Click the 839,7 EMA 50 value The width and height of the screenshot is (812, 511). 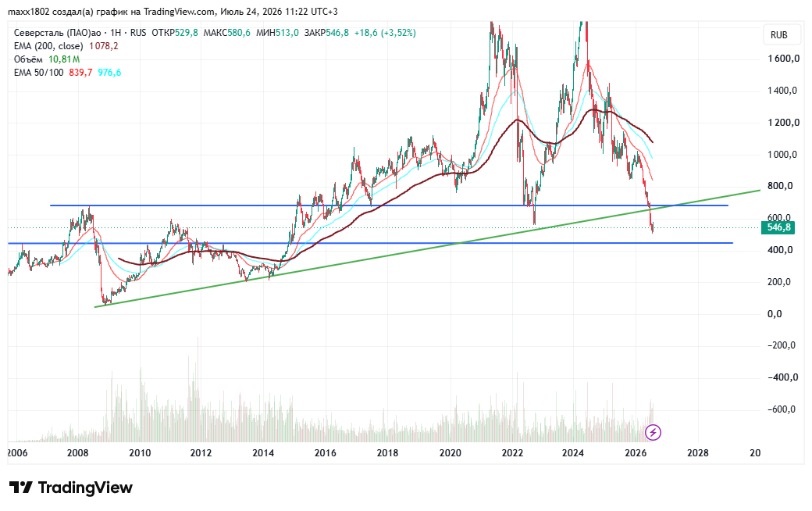coord(80,73)
